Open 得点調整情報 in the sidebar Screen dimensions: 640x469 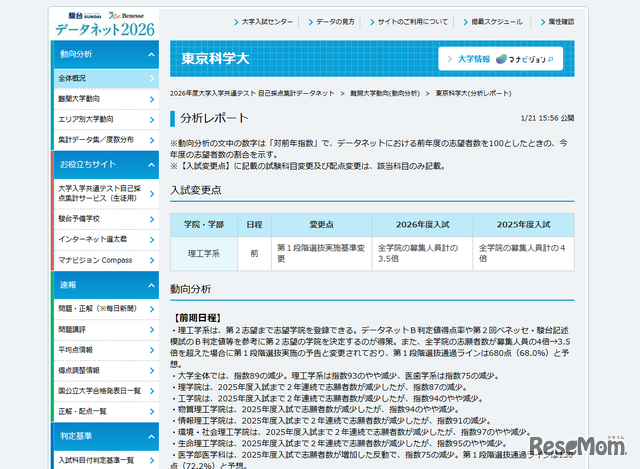pyautogui.click(x=106, y=370)
